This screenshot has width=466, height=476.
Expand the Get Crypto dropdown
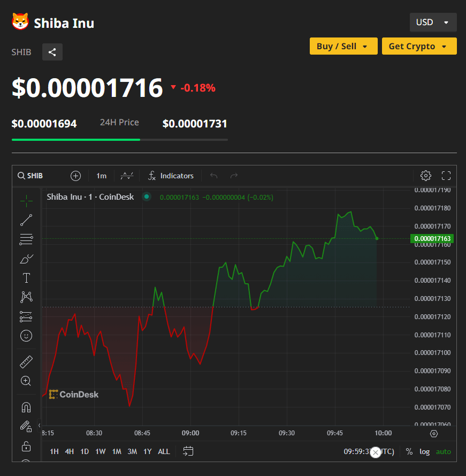coord(419,46)
